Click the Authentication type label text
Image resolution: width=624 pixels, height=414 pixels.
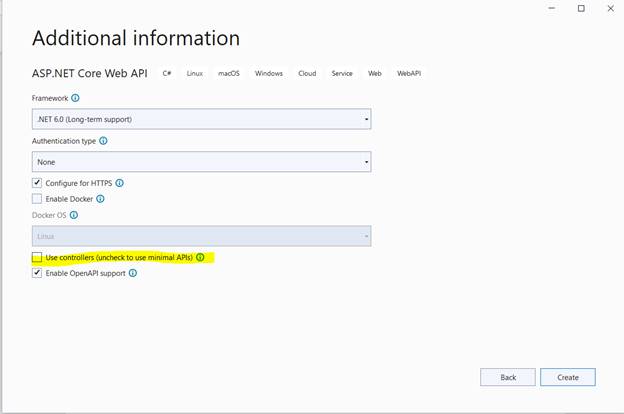[x=64, y=141]
